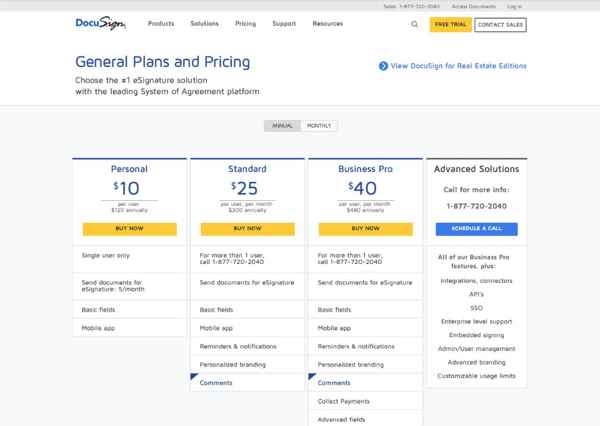Image resolution: width=600 pixels, height=426 pixels.
Task: Buy the Personal plan now
Action: click(x=129, y=228)
